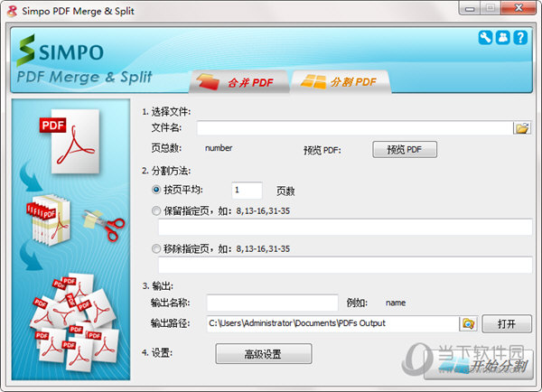The image size is (542, 392).
Task: Focus the 文件名 input field
Action: [355, 128]
